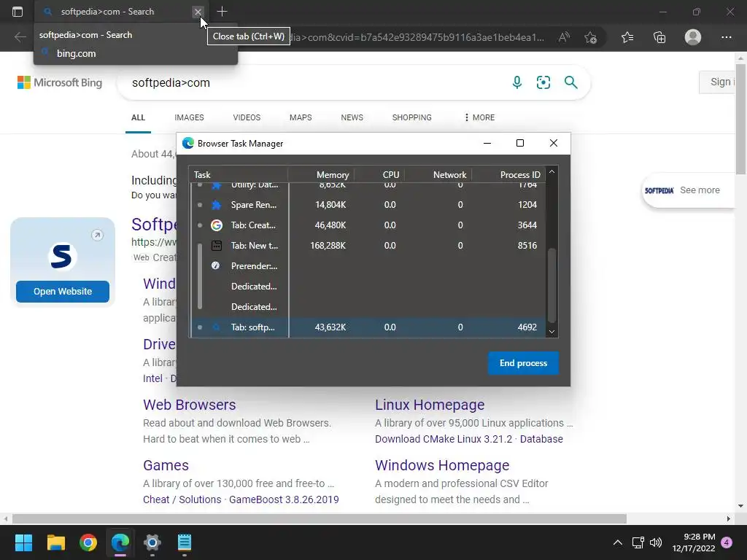Select the Tab: New t... task row

pyautogui.click(x=368, y=246)
